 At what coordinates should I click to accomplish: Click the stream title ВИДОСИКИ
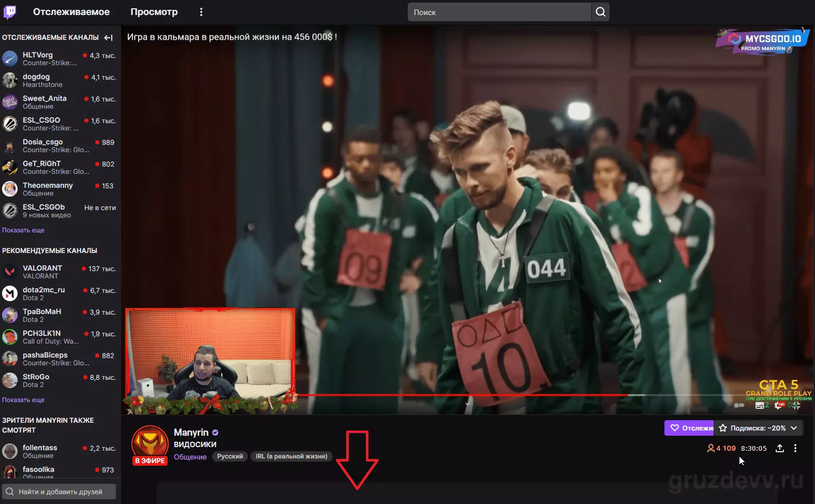click(195, 444)
